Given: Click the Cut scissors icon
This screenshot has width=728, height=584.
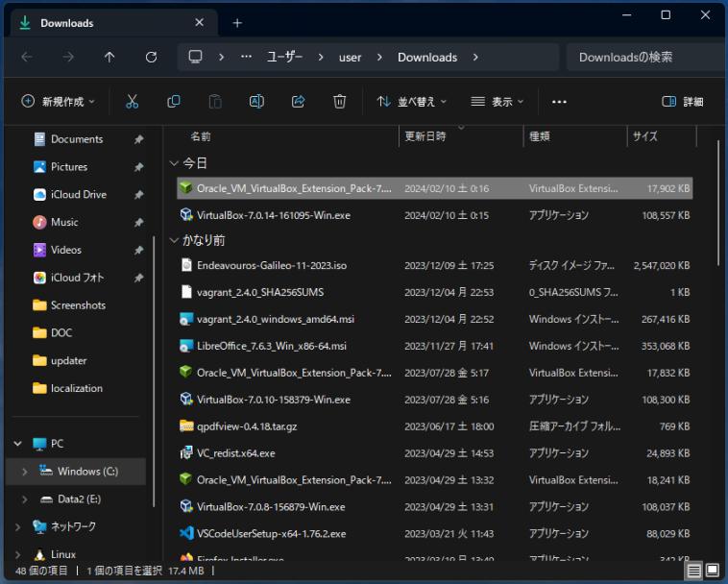Looking at the screenshot, I should point(132,101).
